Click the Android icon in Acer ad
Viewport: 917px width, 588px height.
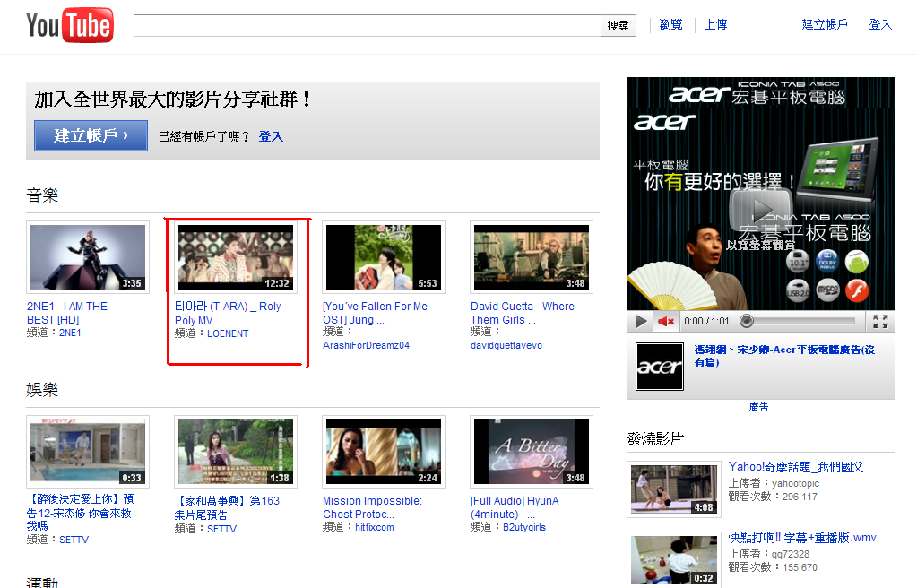857,262
